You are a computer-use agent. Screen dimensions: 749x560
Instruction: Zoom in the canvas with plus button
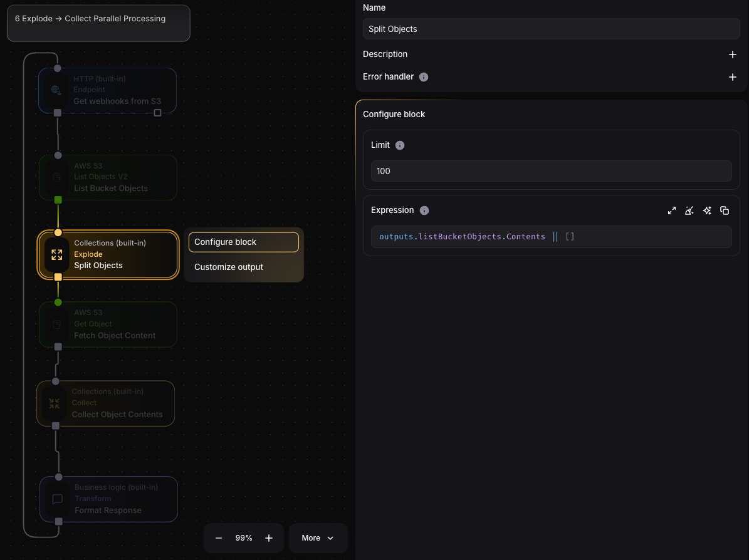point(269,538)
